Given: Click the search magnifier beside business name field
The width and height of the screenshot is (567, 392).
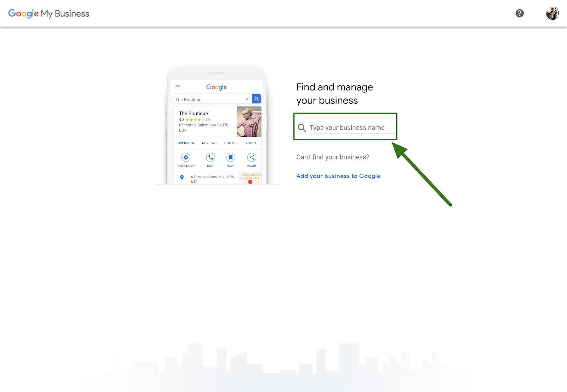Looking at the screenshot, I should click(x=302, y=128).
